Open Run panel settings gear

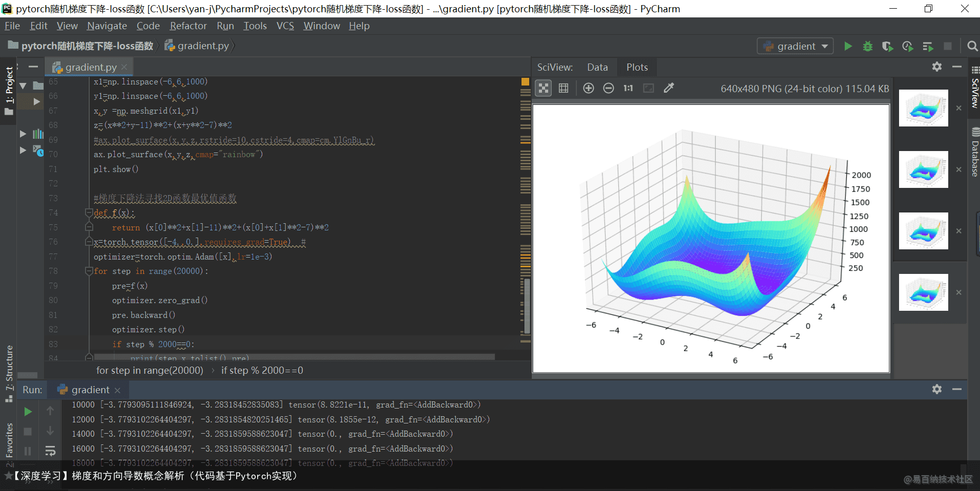click(x=936, y=389)
